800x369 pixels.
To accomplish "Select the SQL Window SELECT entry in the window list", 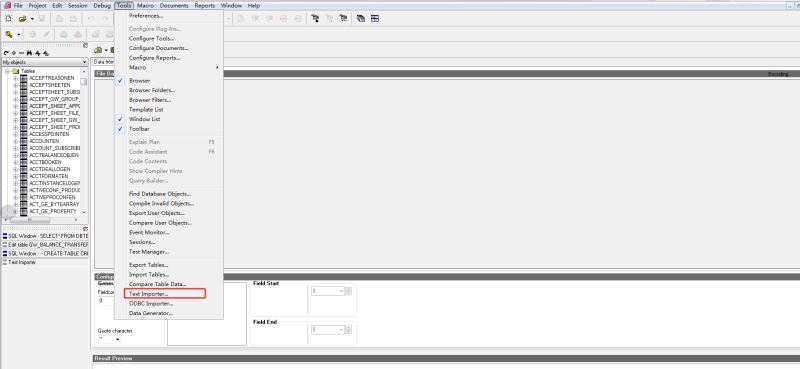I will click(45, 236).
